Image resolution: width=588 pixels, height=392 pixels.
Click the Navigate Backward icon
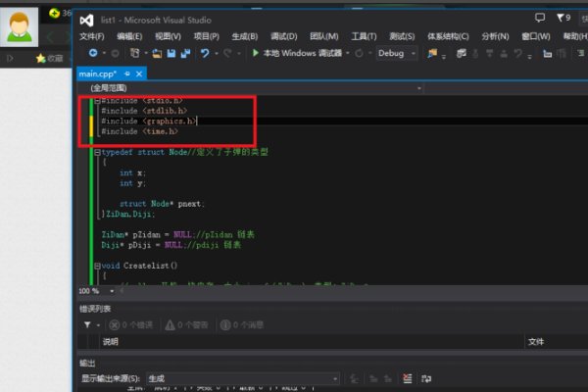(93, 53)
